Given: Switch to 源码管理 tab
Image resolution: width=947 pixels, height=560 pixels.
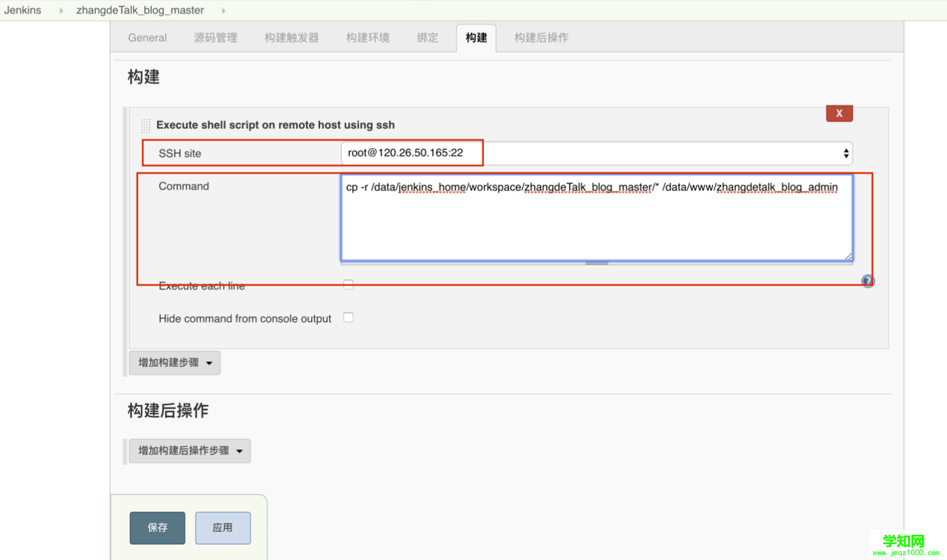Looking at the screenshot, I should [215, 38].
